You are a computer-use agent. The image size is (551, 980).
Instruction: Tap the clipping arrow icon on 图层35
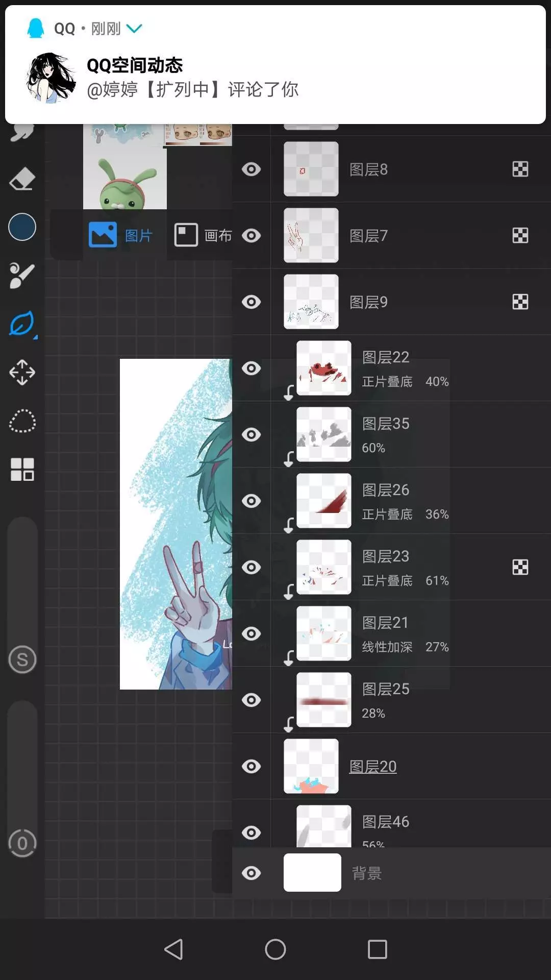[289, 459]
